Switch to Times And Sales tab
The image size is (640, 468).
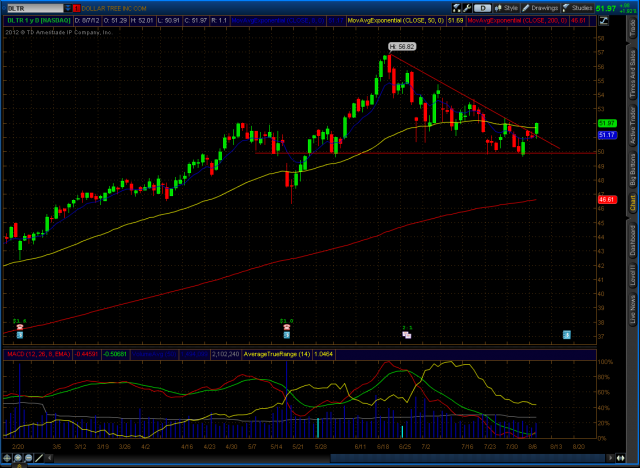click(633, 74)
